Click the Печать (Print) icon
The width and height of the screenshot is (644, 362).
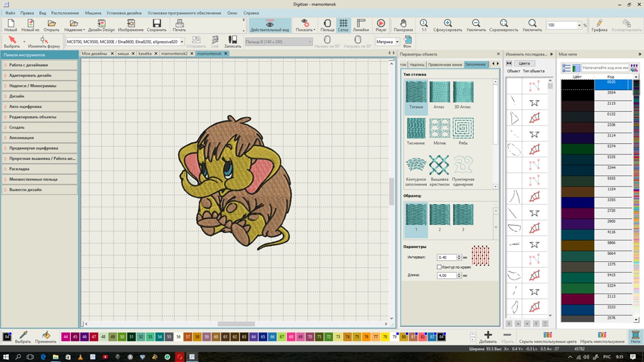(179, 25)
